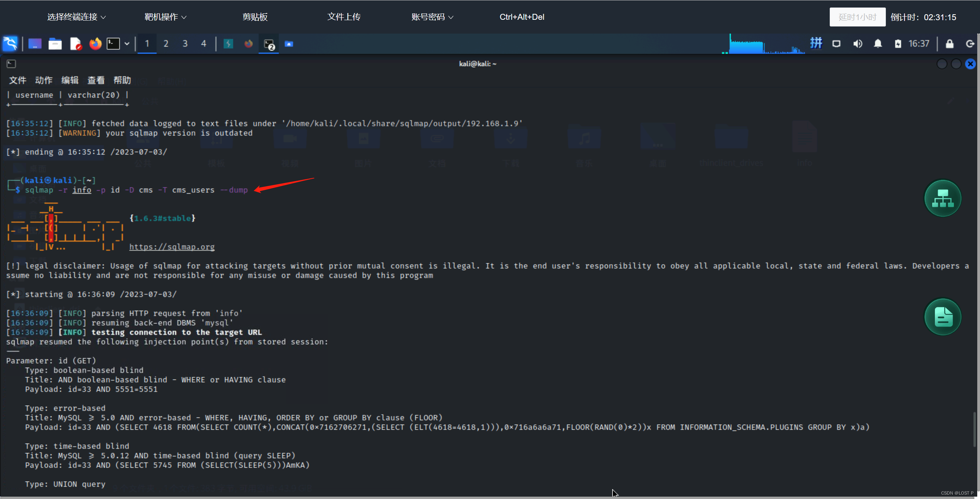Switch to the Firefox window in taskbar
The width and height of the screenshot is (980, 499).
point(248,43)
